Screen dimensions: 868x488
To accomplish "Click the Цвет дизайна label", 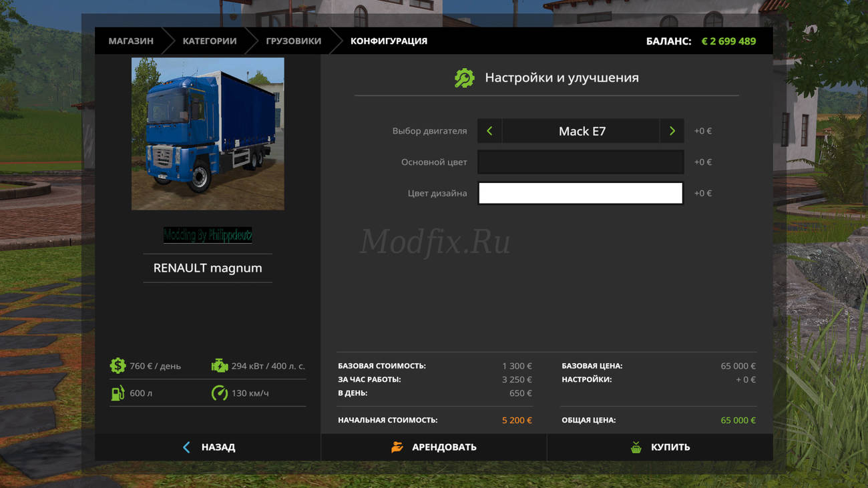I will 437,193.
